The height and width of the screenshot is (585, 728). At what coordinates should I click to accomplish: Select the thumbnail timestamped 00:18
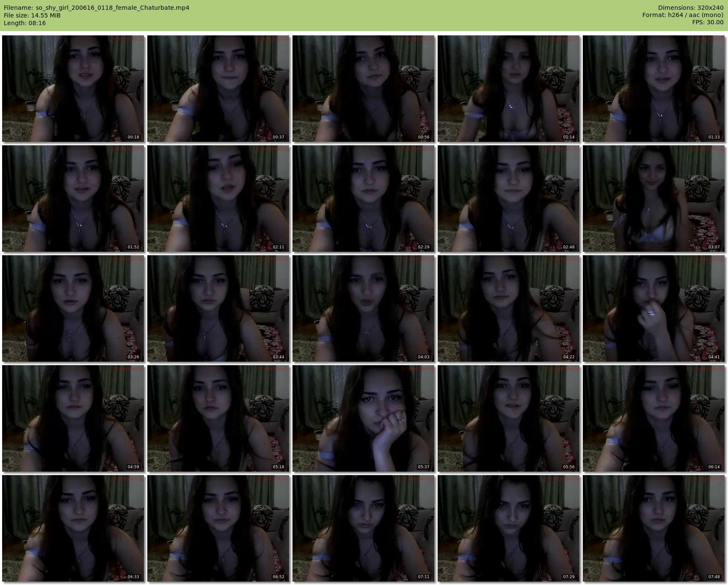pos(73,89)
